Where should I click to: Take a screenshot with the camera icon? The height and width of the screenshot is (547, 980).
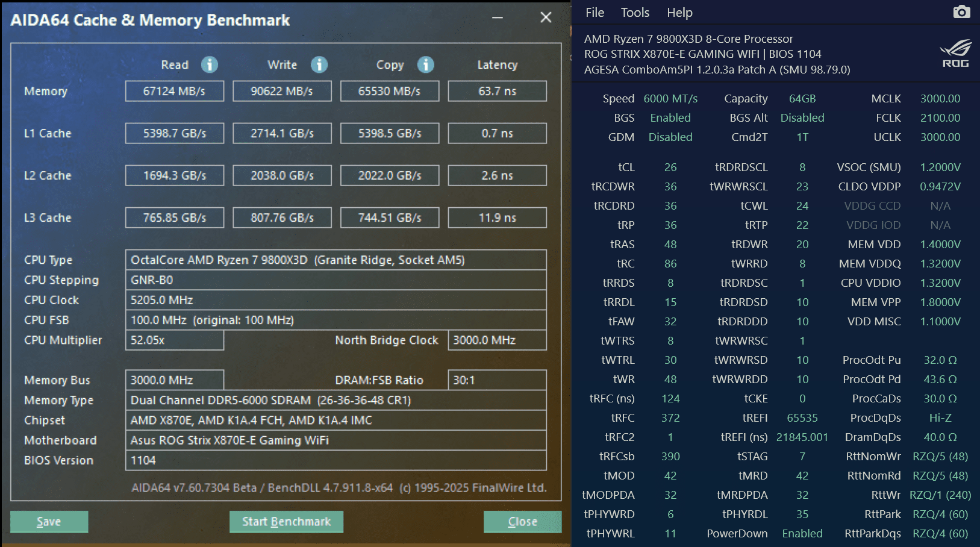(961, 12)
